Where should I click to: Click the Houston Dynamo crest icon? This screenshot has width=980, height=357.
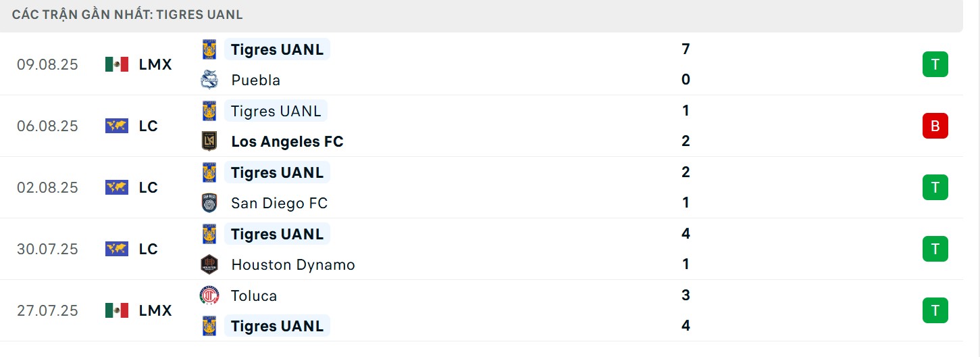[x=209, y=264]
